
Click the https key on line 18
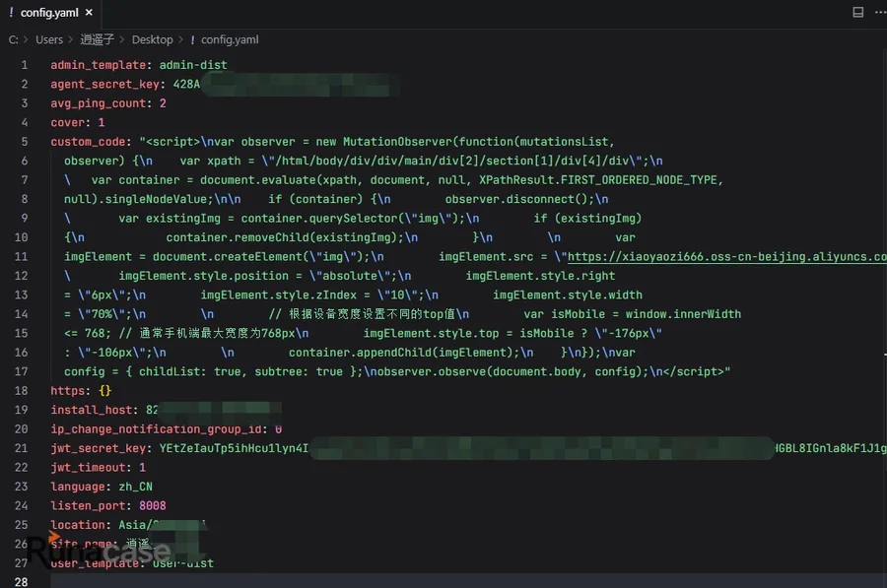pos(67,391)
